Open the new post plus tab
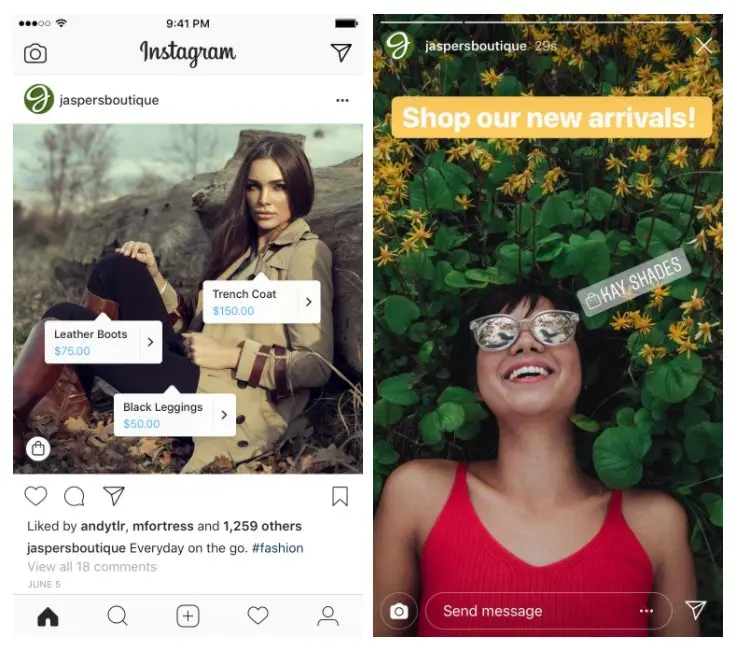The width and height of the screenshot is (735, 649). [x=188, y=616]
